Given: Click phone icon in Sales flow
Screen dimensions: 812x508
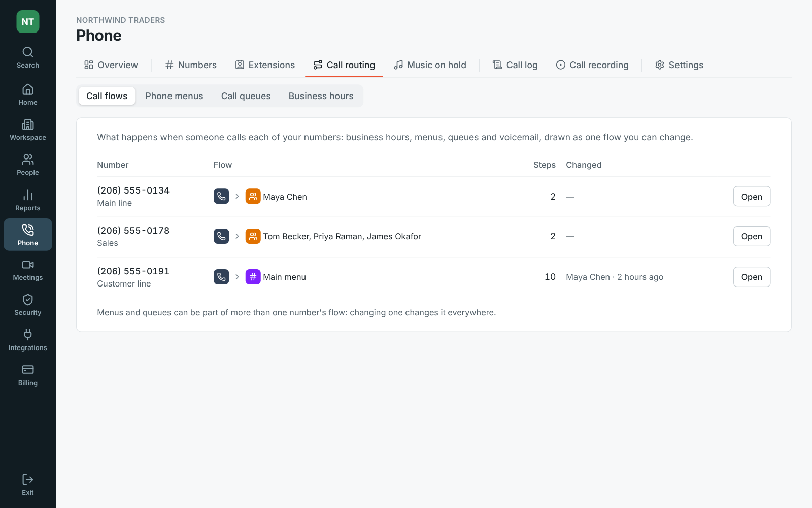Looking at the screenshot, I should pos(221,236).
